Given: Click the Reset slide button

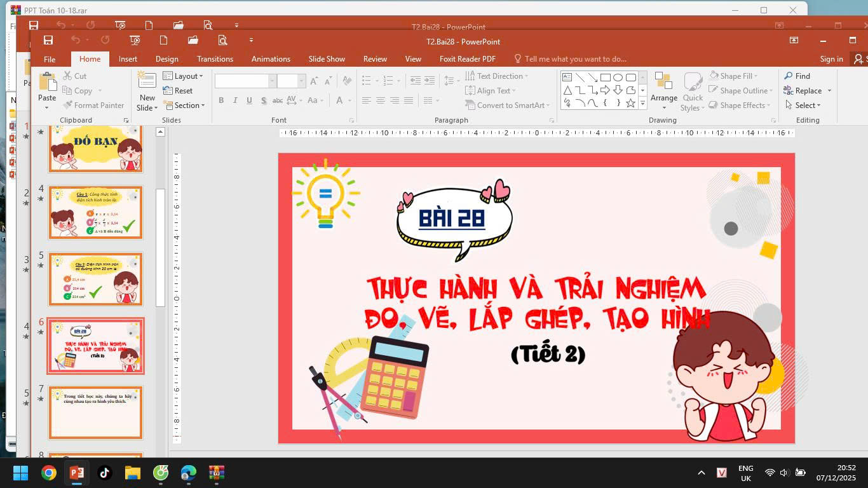Looking at the screenshot, I should pyautogui.click(x=178, y=91).
